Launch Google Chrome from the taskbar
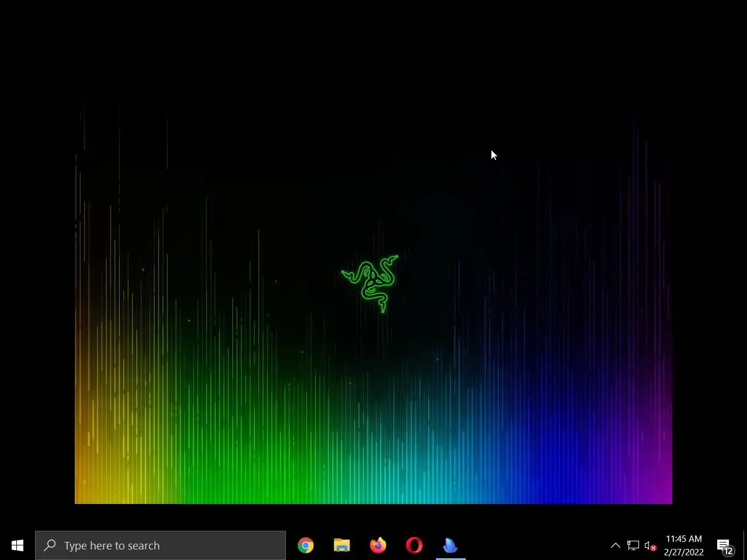Image resolution: width=747 pixels, height=560 pixels. 306,545
